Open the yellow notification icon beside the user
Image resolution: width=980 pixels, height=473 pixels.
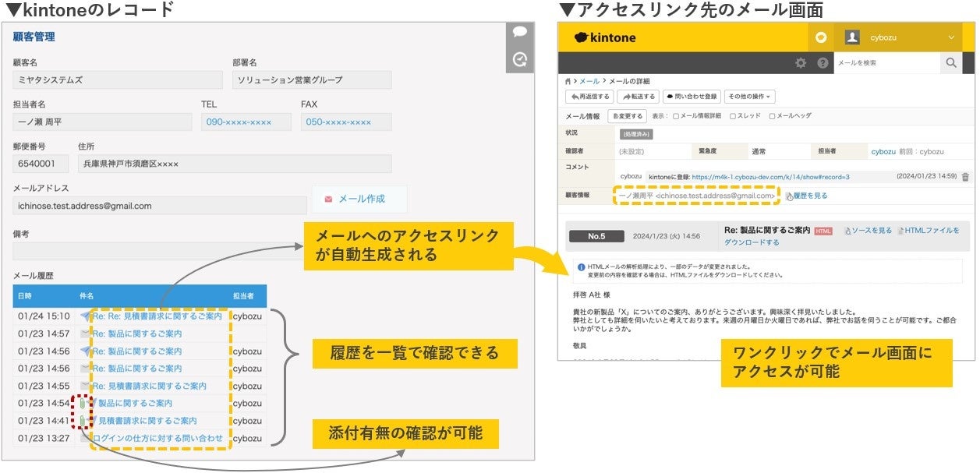click(820, 37)
